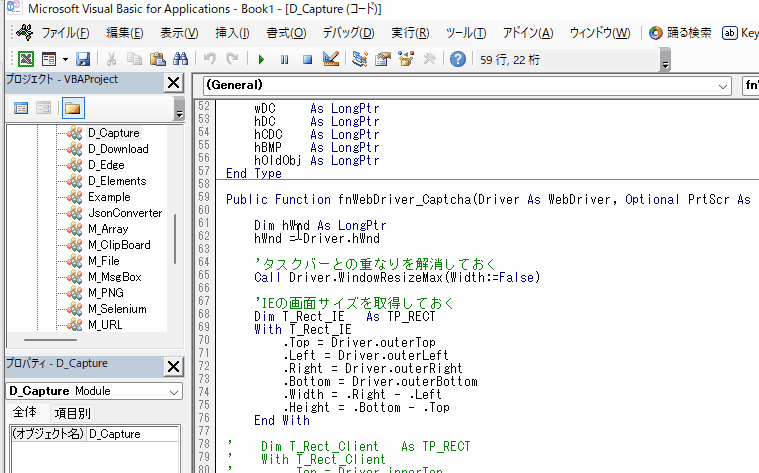Click the View Microsoft Excel icon
The image size is (759, 473).
pyautogui.click(x=26, y=60)
